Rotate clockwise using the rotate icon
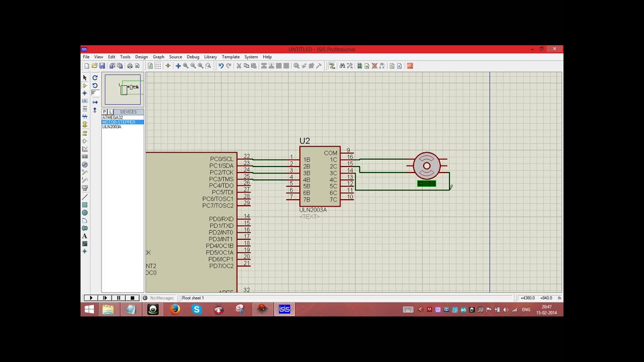The image size is (644, 362). point(95,78)
